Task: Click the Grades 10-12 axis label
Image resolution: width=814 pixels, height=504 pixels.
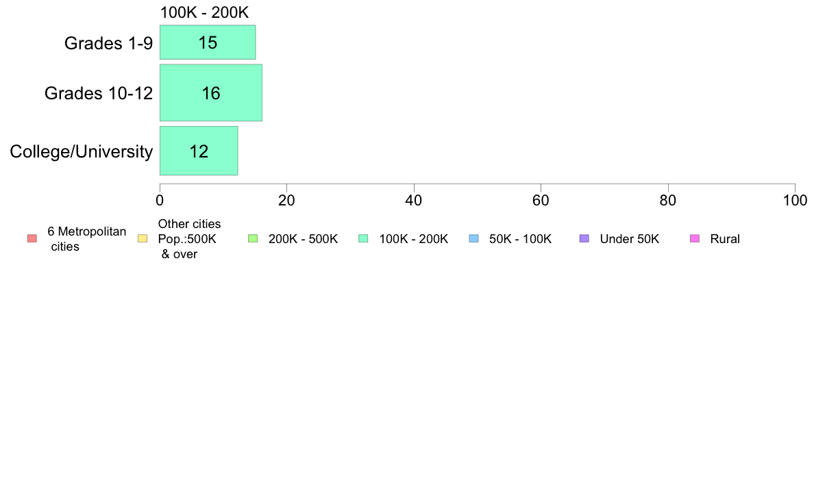Action: point(99,93)
